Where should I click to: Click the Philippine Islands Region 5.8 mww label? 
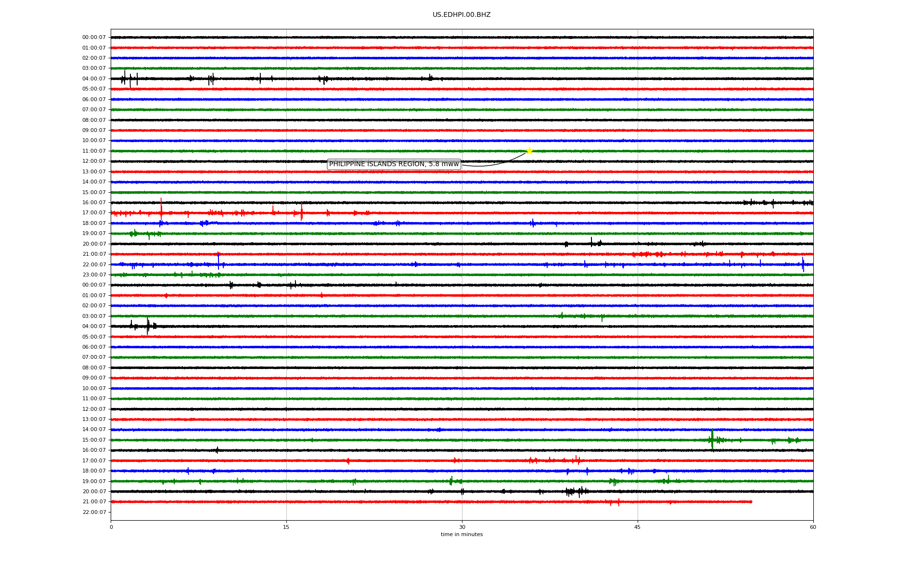coord(394,164)
